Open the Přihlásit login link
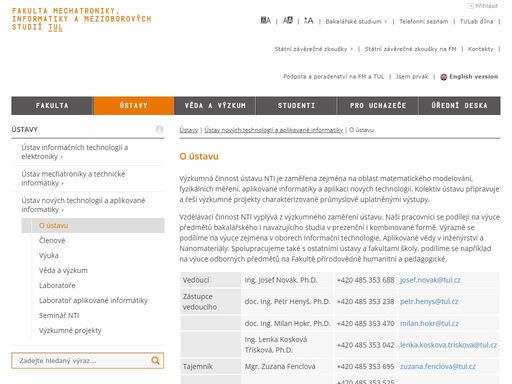The image size is (512, 384). 487,6
